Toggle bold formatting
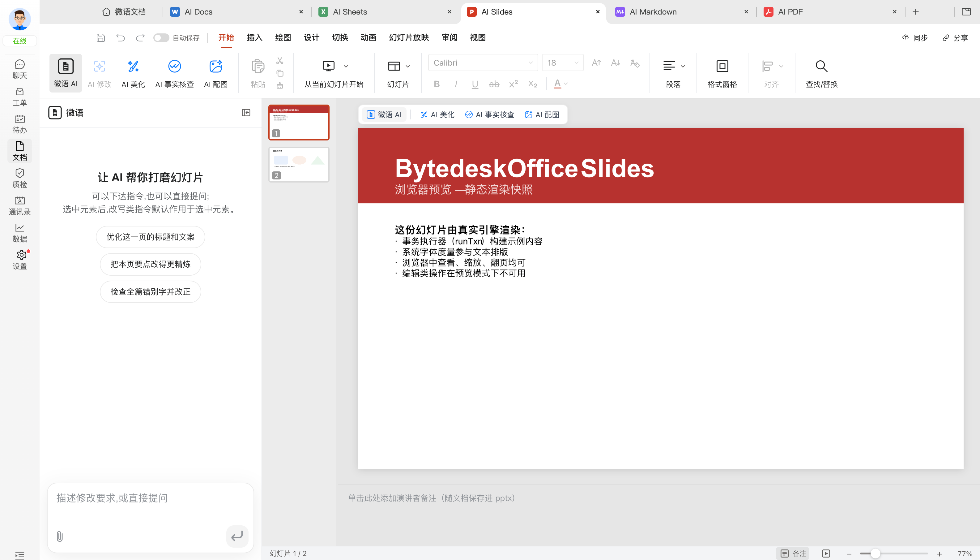 pos(437,84)
